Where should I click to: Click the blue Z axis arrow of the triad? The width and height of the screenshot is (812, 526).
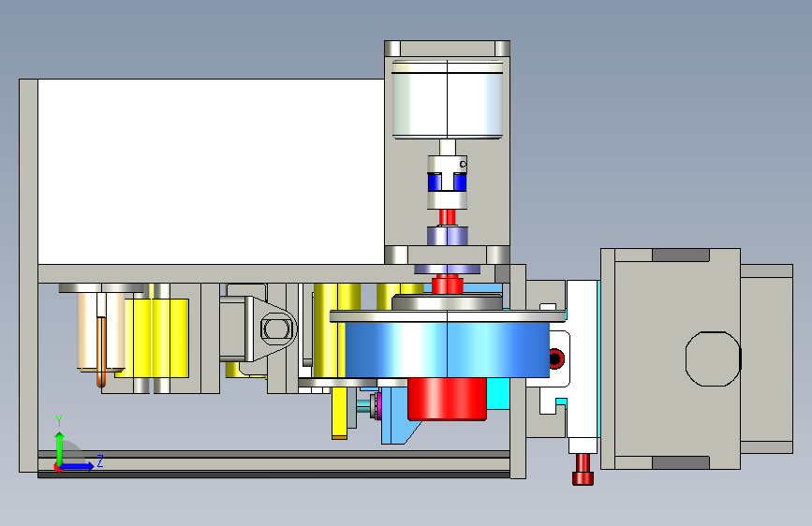[78, 466]
